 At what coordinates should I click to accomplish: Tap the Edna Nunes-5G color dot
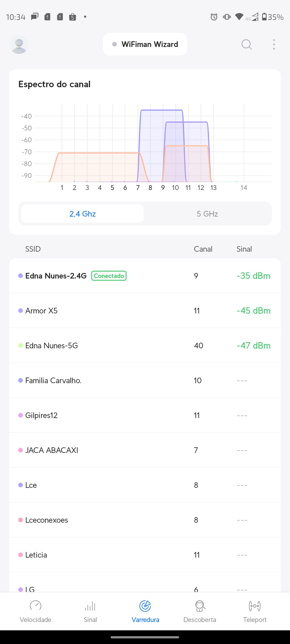tap(20, 345)
